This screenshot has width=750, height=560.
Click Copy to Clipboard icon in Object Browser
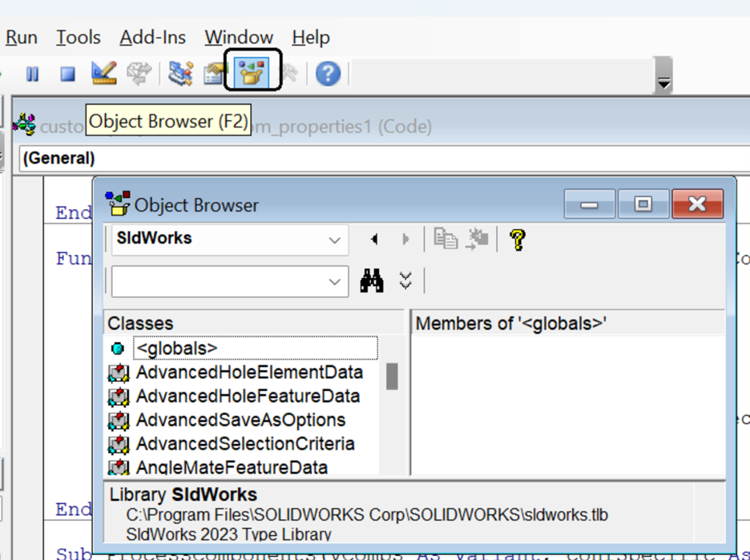pos(446,238)
